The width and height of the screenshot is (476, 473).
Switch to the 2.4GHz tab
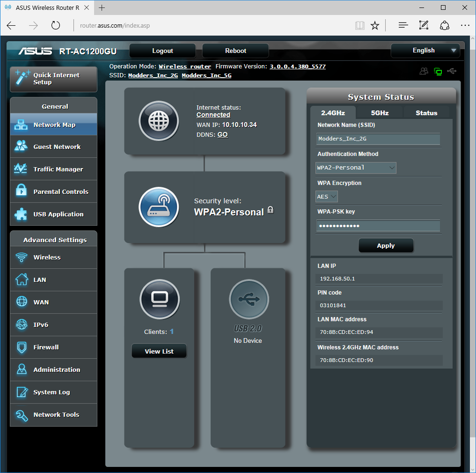click(333, 113)
